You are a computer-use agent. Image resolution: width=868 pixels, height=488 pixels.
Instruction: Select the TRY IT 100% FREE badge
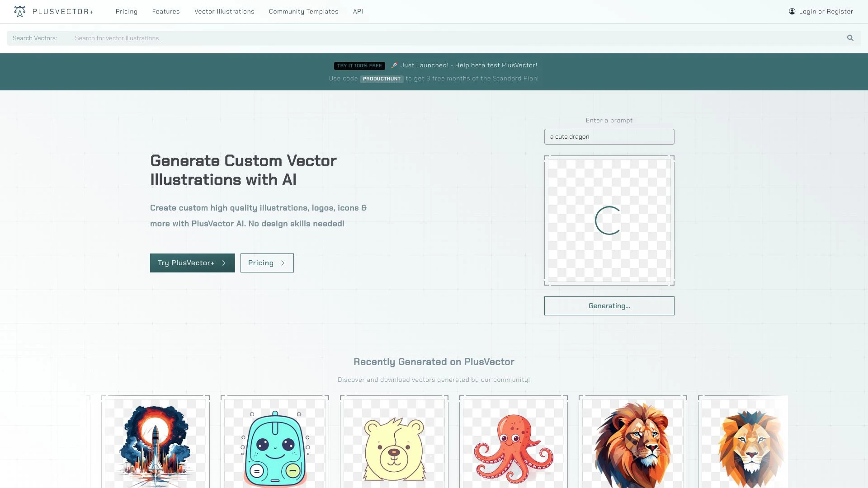tap(359, 66)
